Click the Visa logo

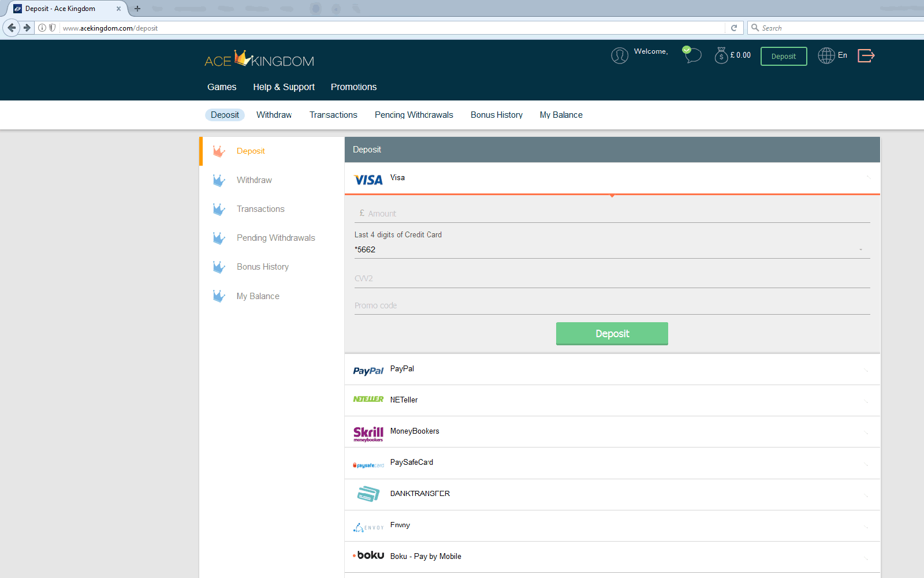368,180
